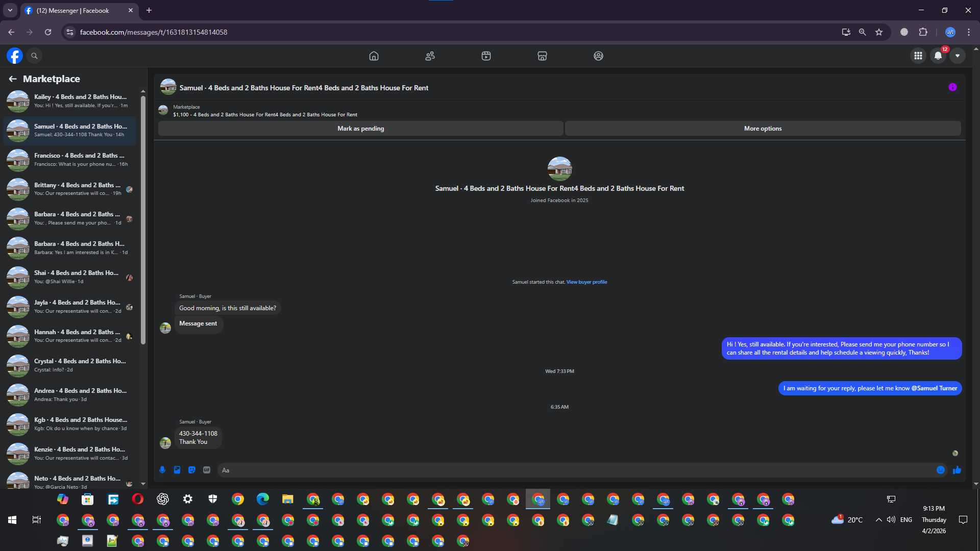The image size is (980, 551).
Task: Open the Facebook search magnifier
Action: click(x=34, y=56)
